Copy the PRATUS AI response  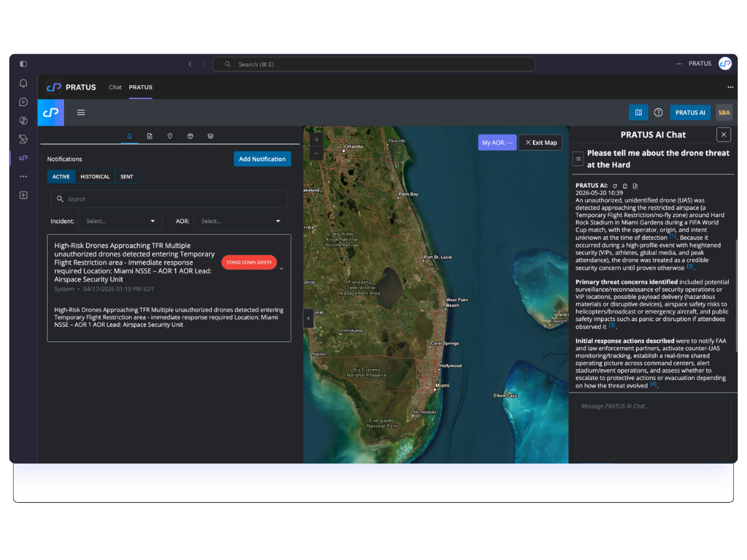[625, 186]
